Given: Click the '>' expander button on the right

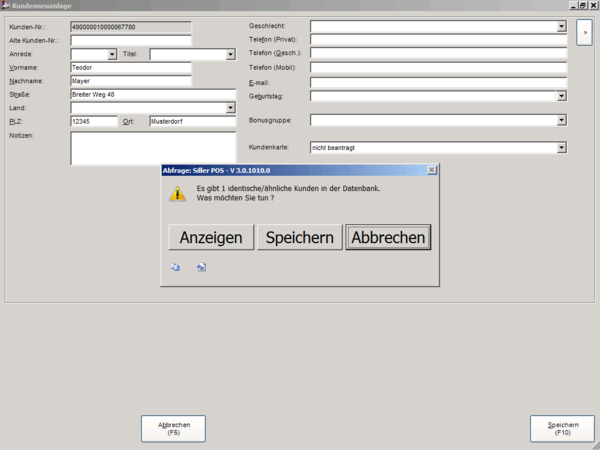Looking at the screenshot, I should click(585, 33).
